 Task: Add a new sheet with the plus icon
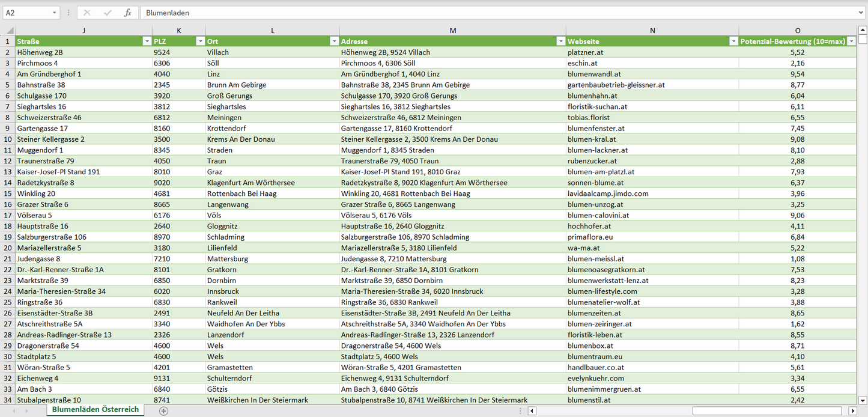[163, 411]
